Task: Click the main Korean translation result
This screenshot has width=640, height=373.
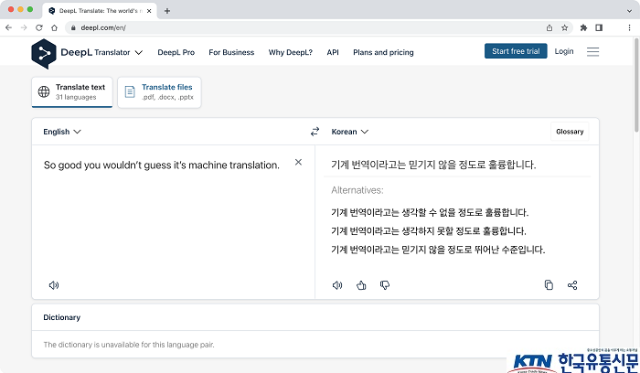Action: coord(433,165)
